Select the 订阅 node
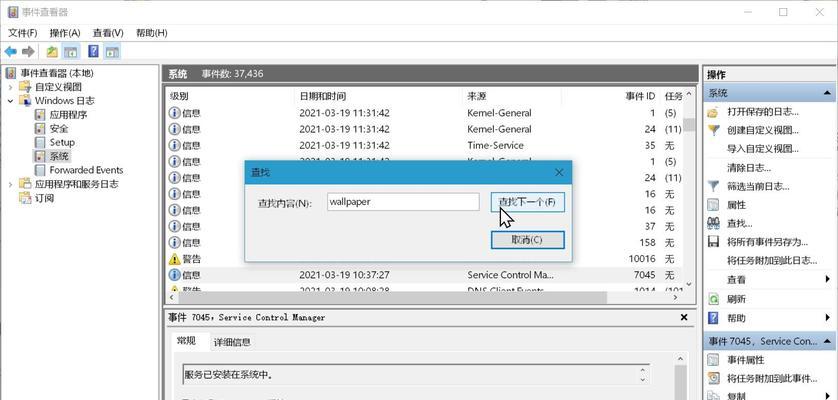 pyautogui.click(x=44, y=198)
